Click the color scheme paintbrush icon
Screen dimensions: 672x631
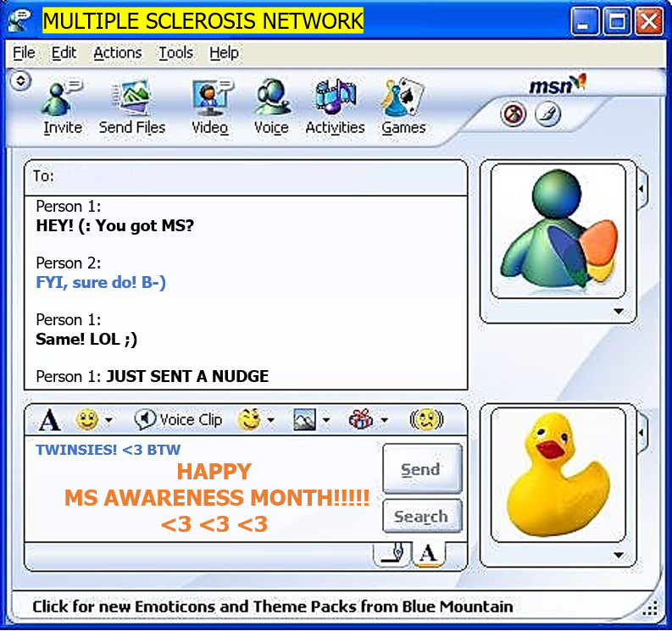click(x=548, y=115)
